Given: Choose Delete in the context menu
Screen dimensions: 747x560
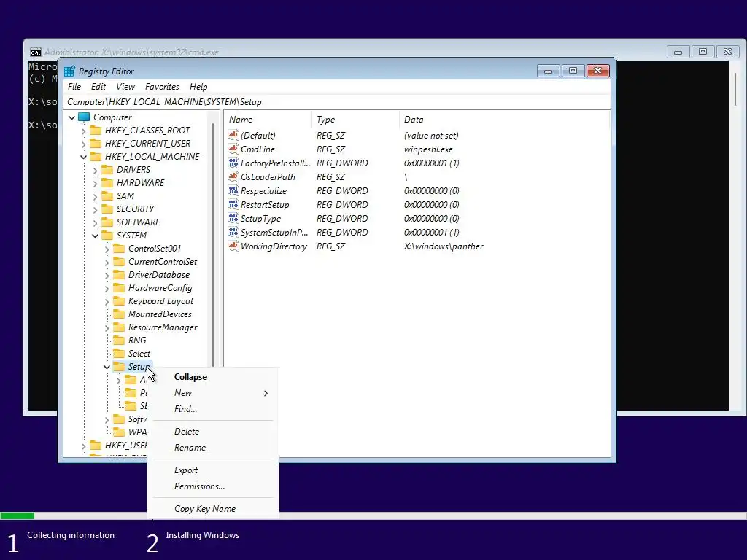Looking at the screenshot, I should coord(213,432).
